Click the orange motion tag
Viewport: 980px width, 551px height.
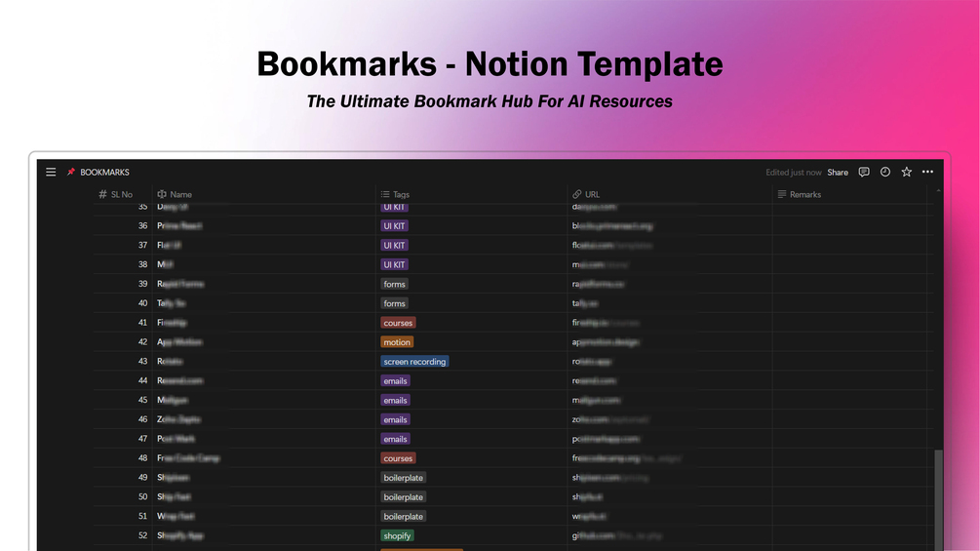pos(397,341)
